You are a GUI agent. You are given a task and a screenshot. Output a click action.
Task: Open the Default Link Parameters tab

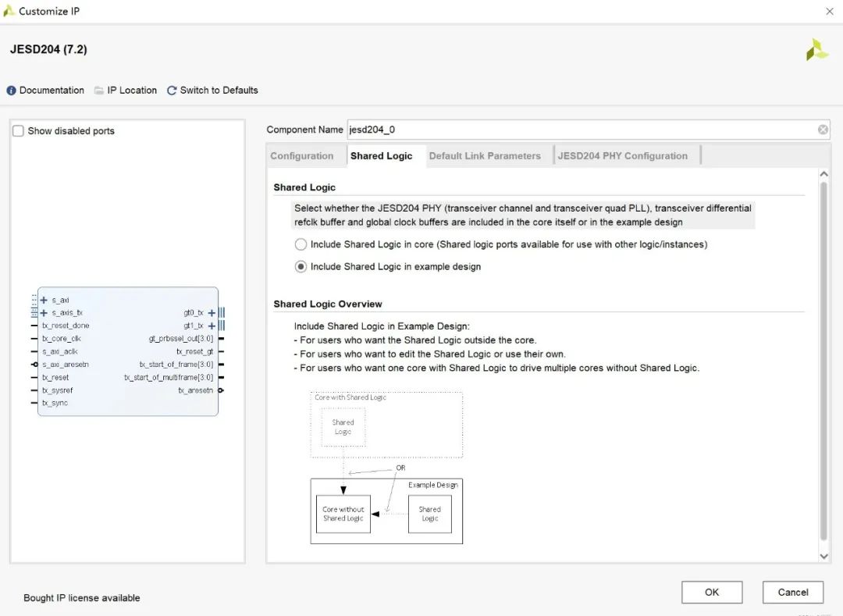pos(485,156)
